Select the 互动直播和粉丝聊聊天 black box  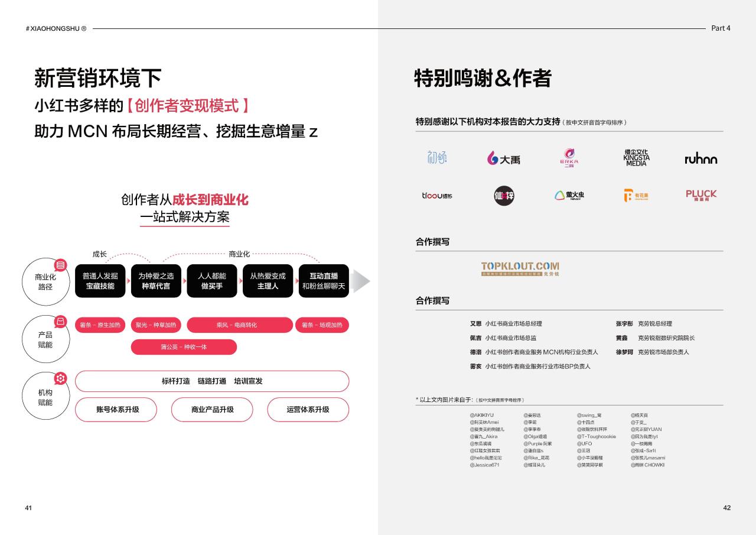tap(324, 281)
